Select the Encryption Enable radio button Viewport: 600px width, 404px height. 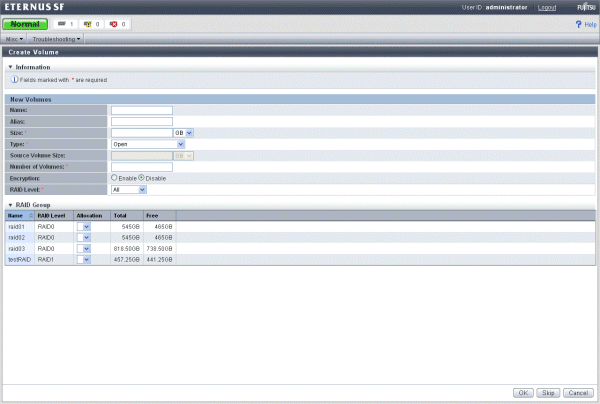114,178
